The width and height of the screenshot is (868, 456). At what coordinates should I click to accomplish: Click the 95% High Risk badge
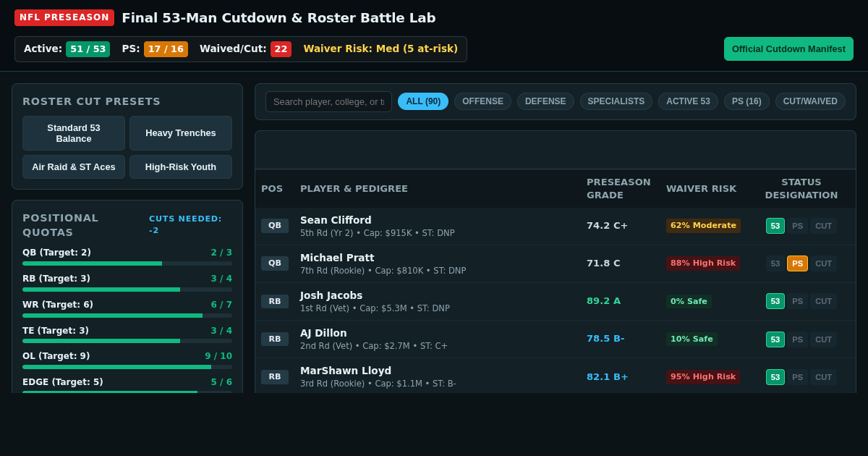tap(703, 376)
